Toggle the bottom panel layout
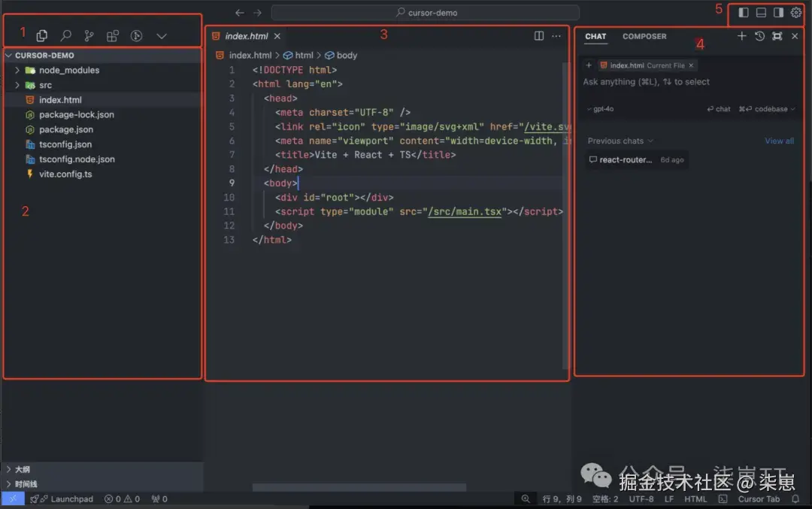 click(761, 13)
